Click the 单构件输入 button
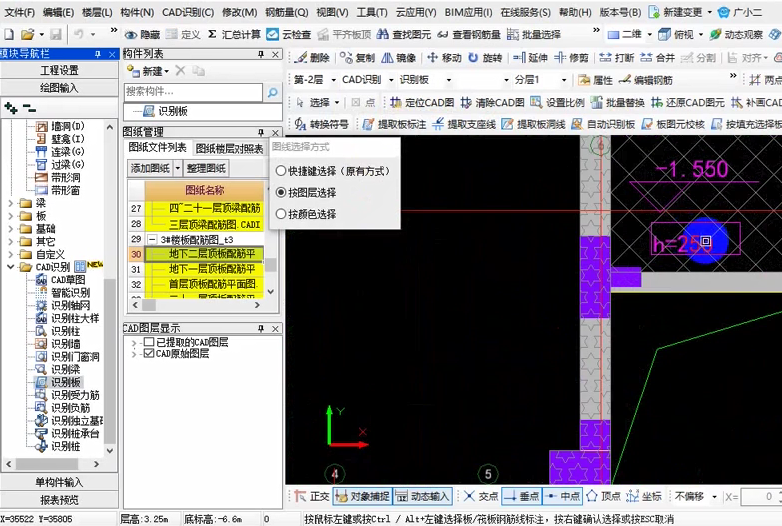Screen dimensions: 782x526 (59, 482)
